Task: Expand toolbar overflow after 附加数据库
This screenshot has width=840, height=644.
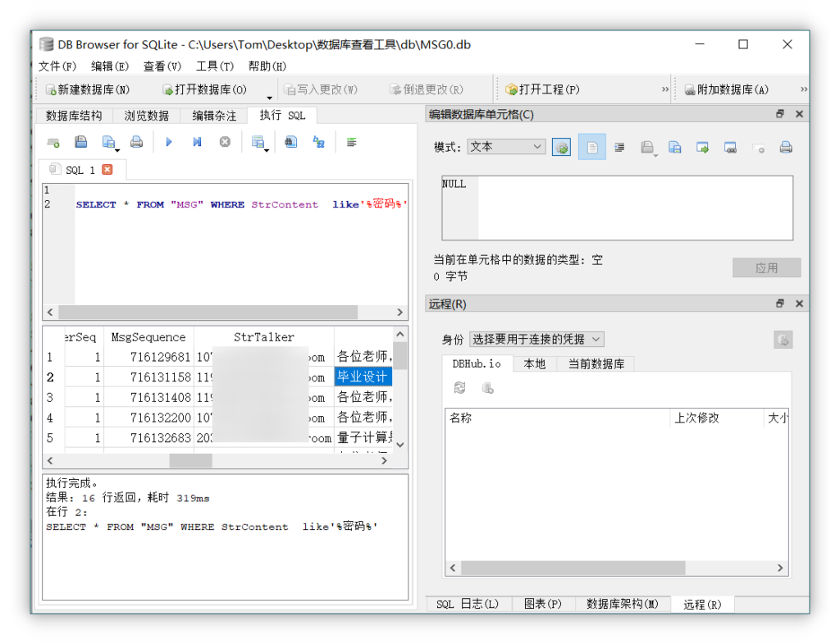Action: (x=804, y=89)
